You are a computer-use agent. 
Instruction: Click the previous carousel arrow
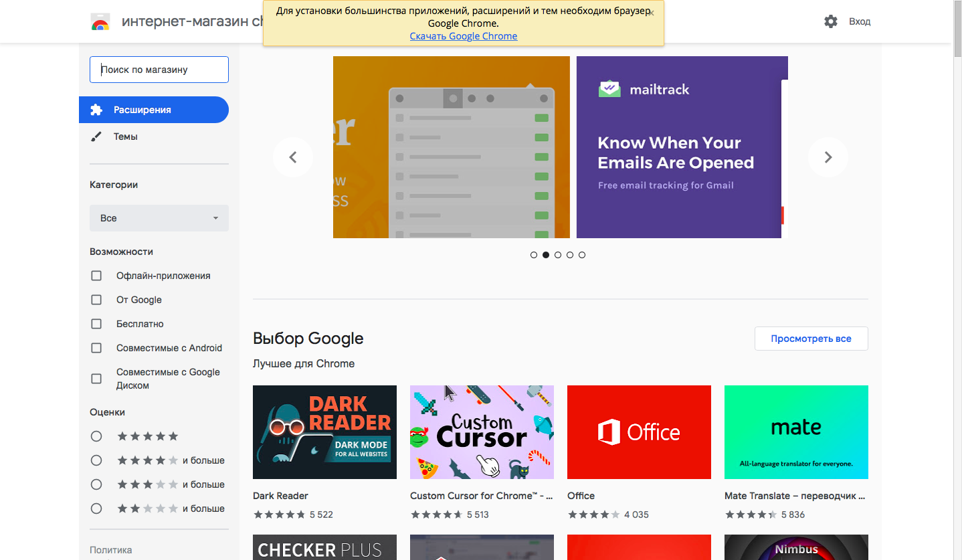[292, 157]
